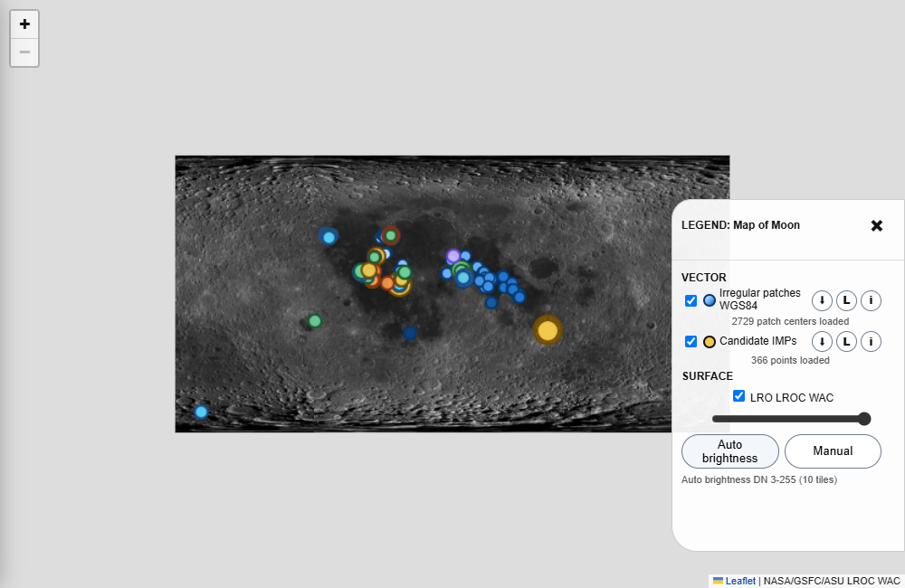Click the SURFACE section heading
This screenshot has height=588, width=905.
point(708,376)
